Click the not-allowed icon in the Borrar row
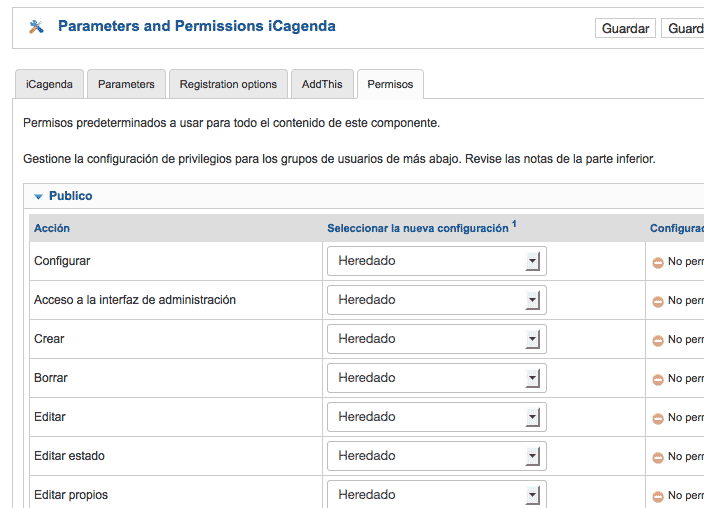The image size is (704, 508). 658,380
